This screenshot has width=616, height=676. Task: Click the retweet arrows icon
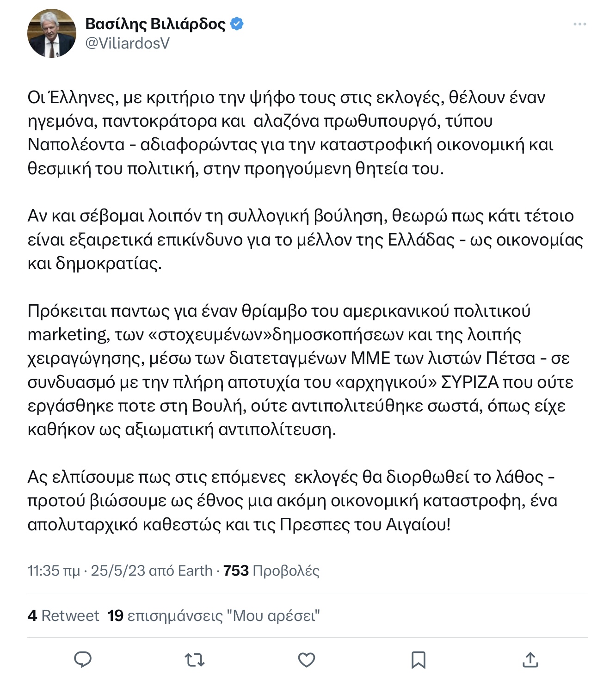pyautogui.click(x=195, y=660)
